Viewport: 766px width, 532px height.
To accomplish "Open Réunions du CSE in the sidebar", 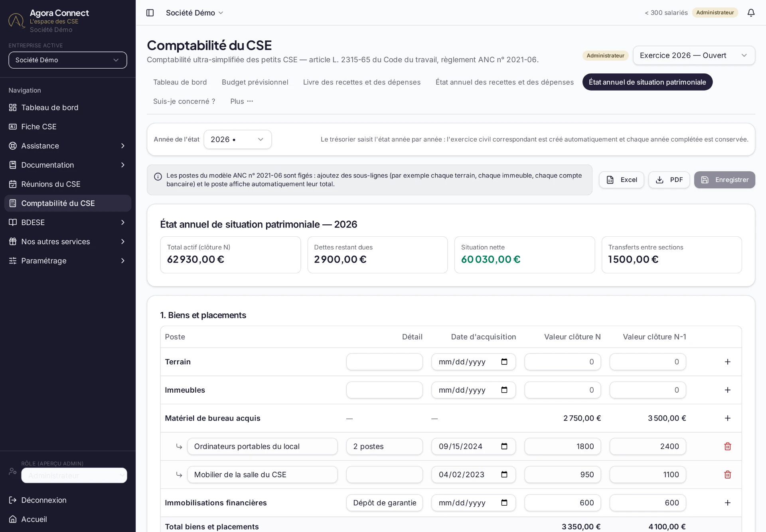I will tap(68, 184).
